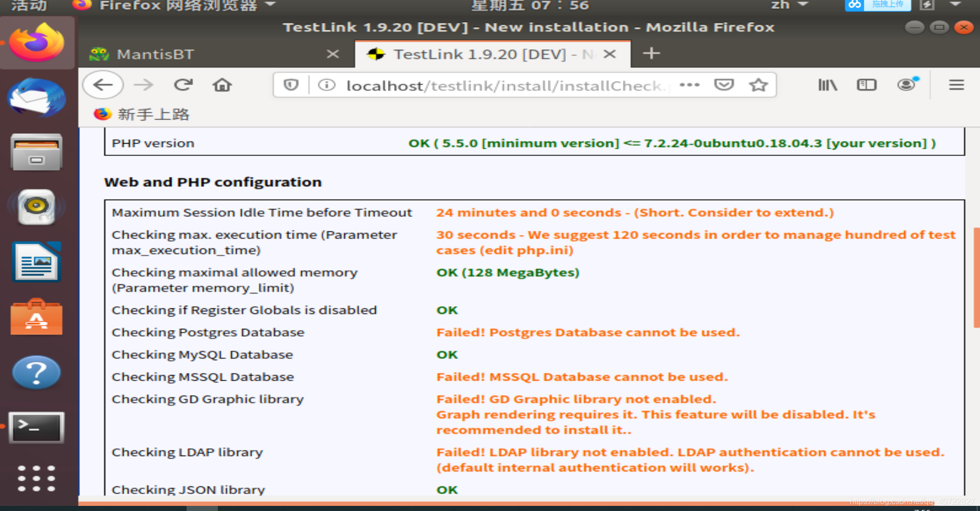The width and height of the screenshot is (980, 511).
Task: Show applications grid
Action: (x=36, y=479)
